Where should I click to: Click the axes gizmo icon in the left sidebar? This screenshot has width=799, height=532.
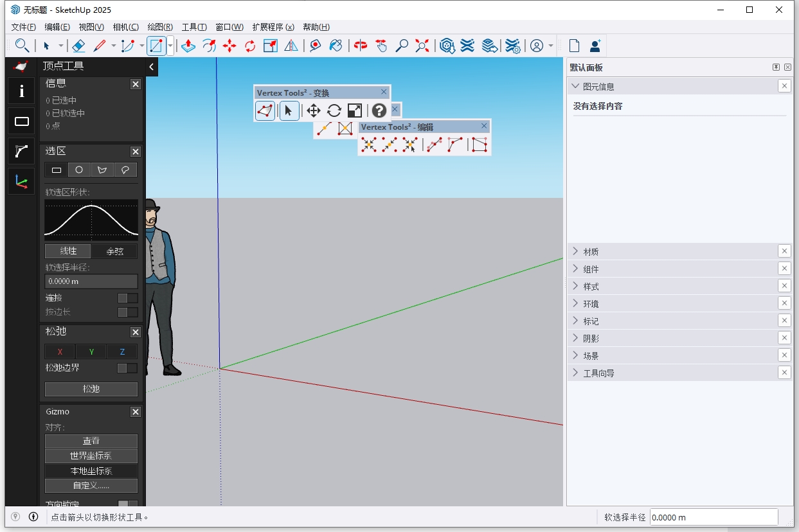tap(21, 181)
